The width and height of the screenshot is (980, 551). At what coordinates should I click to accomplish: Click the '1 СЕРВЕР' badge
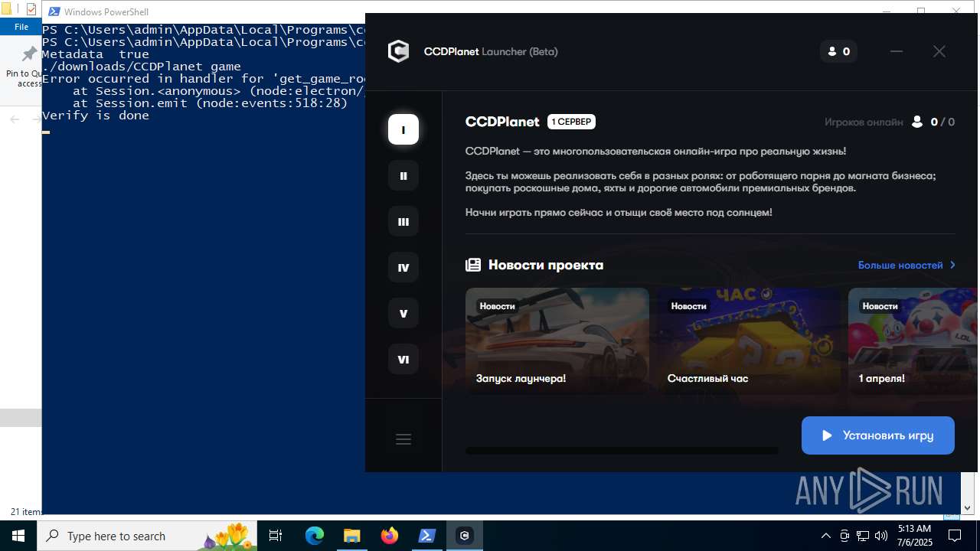point(571,122)
